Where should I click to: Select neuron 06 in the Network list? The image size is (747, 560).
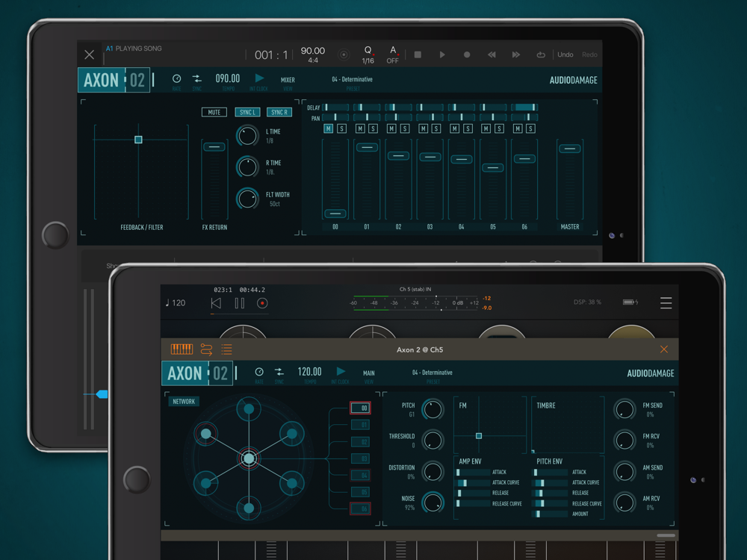(361, 508)
